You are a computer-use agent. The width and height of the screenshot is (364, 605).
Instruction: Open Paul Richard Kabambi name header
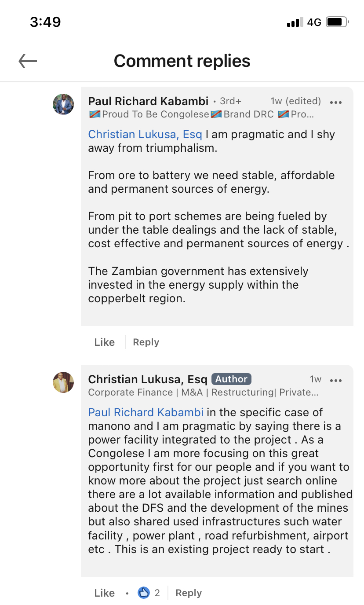[x=148, y=101]
